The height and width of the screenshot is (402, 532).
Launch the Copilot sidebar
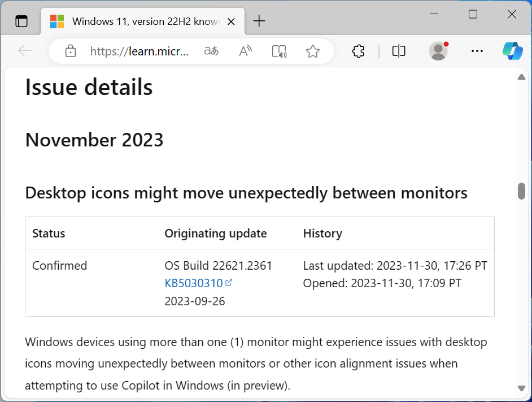(513, 51)
